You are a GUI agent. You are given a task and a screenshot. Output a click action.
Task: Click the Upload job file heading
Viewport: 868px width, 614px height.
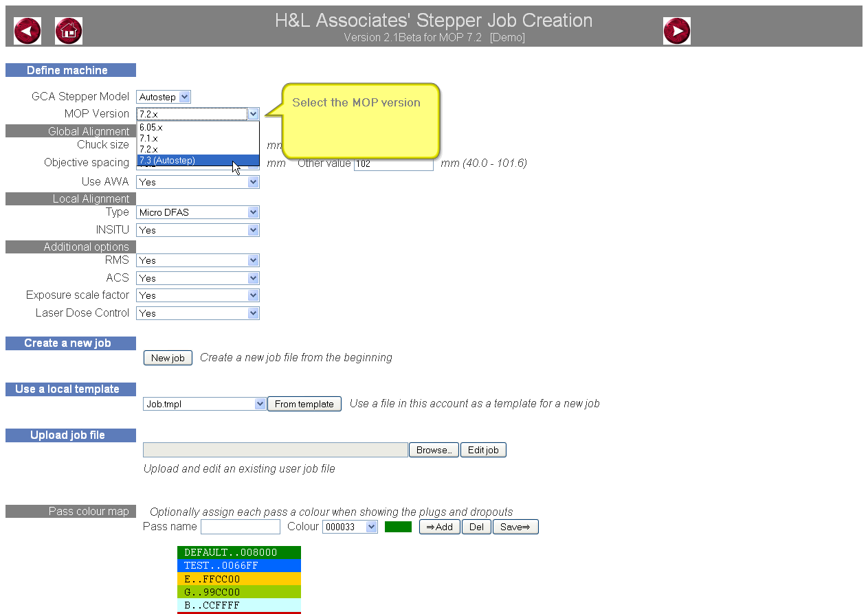click(x=71, y=435)
